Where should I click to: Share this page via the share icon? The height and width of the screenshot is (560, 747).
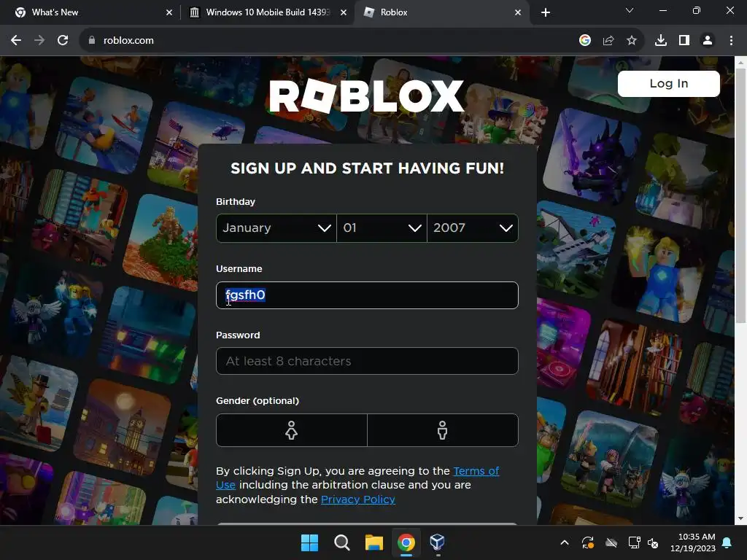608,41
